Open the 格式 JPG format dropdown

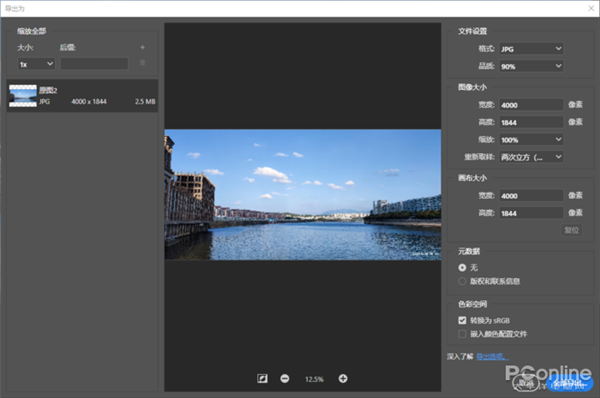point(531,49)
